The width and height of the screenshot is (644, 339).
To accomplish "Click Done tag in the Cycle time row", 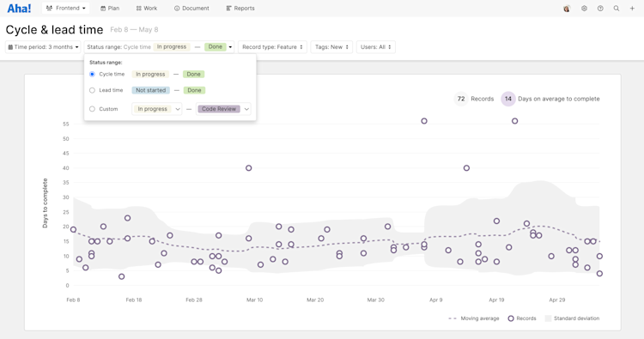I will pyautogui.click(x=193, y=75).
